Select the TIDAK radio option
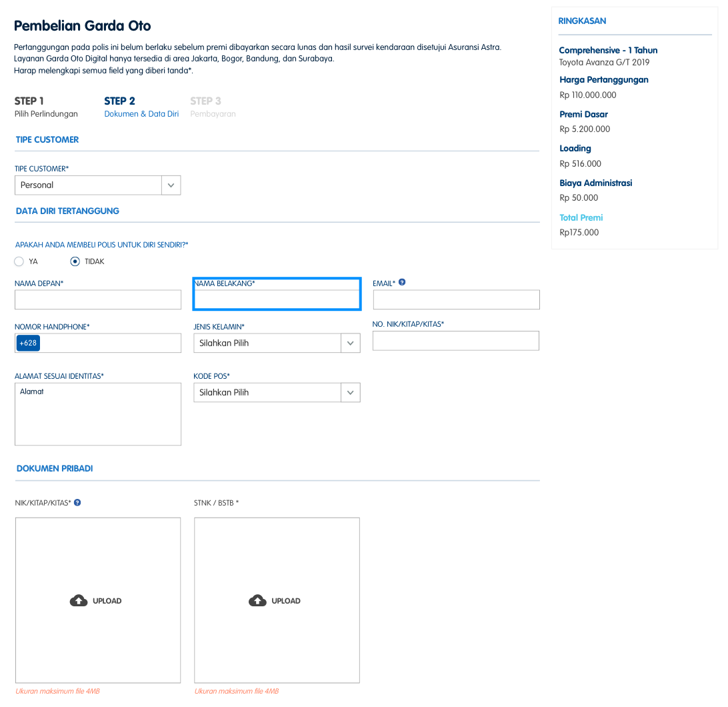The height and width of the screenshot is (707, 728). click(x=75, y=261)
